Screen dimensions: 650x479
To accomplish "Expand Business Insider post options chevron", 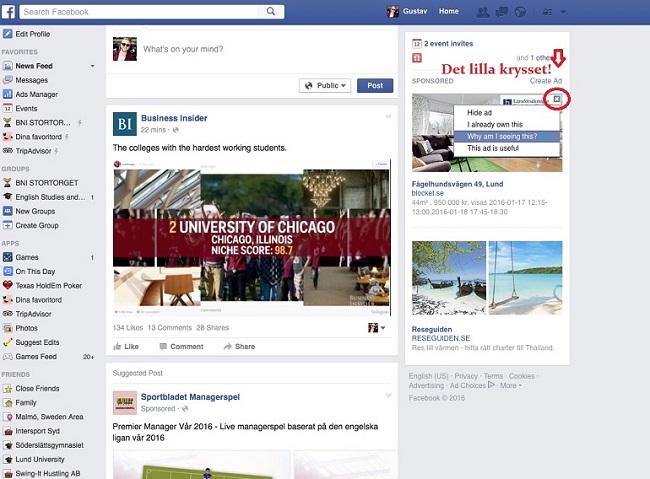I will 388,117.
